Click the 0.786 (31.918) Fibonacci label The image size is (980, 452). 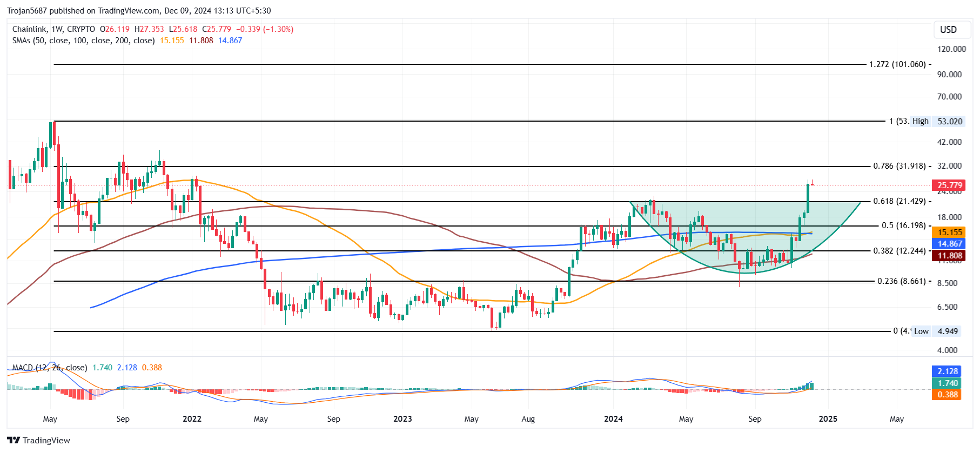900,166
